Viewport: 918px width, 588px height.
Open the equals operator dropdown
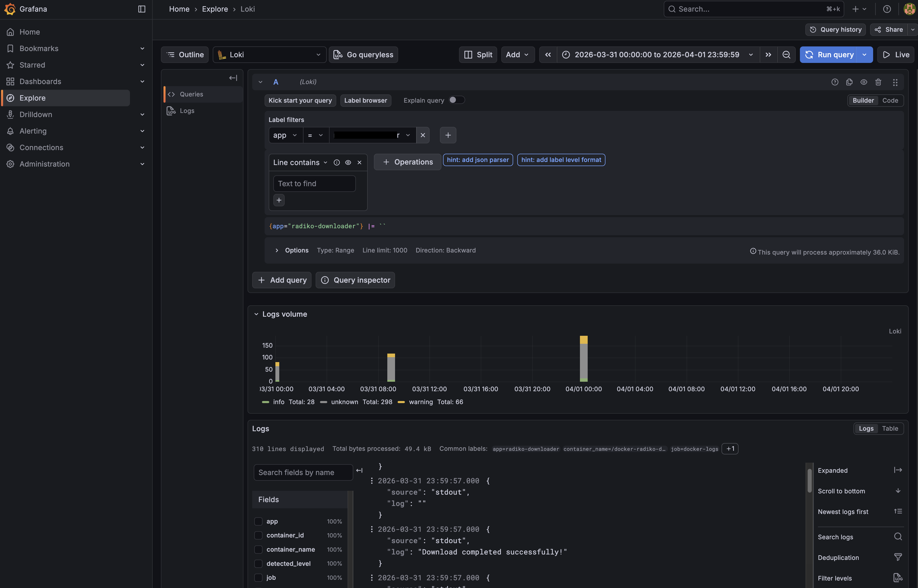tap(316, 135)
